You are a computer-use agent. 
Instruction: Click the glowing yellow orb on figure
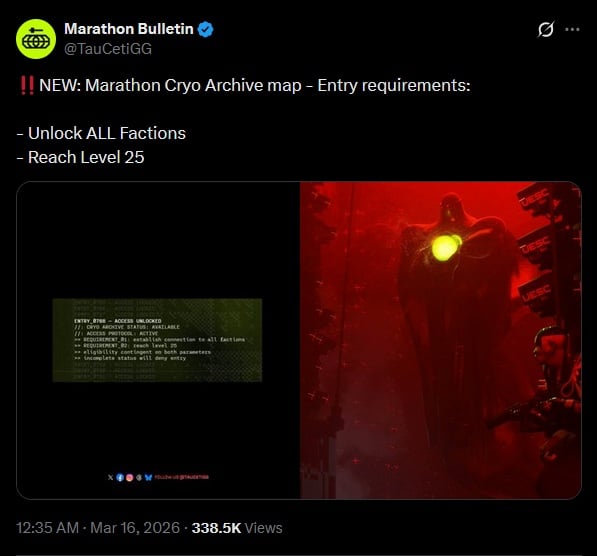(x=445, y=248)
